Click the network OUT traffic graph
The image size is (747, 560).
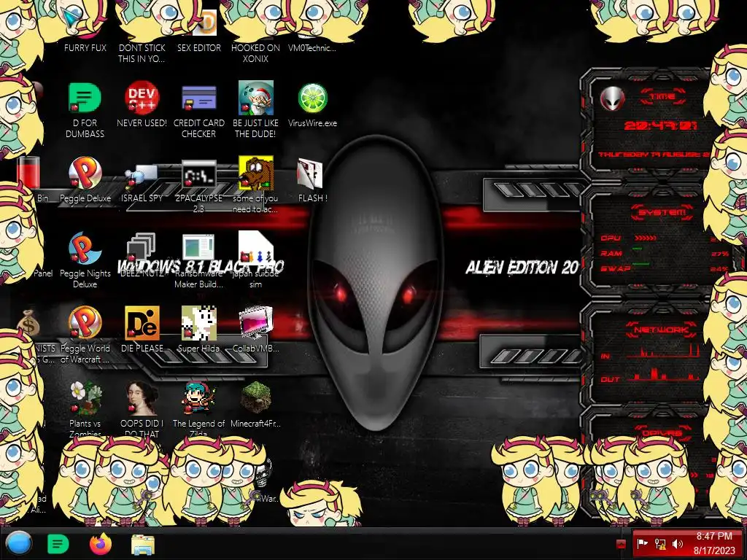coord(662,374)
